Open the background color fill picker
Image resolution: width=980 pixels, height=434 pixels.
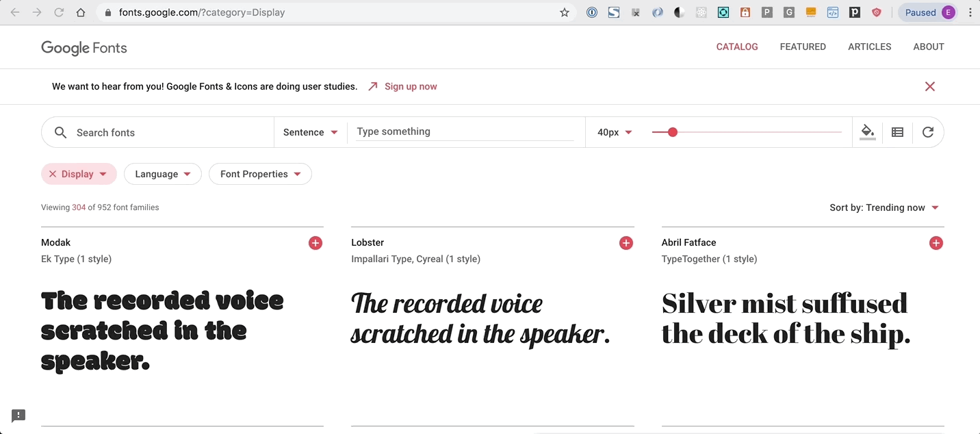coord(867,132)
